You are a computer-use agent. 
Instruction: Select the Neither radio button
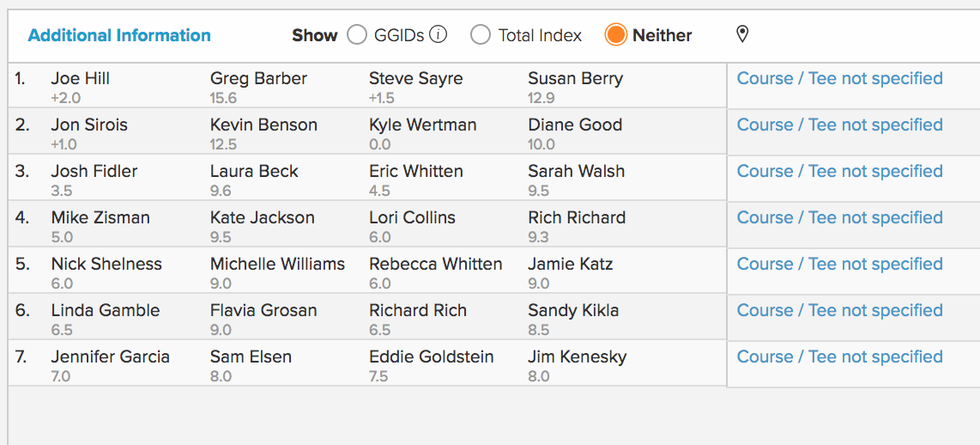coord(615,35)
